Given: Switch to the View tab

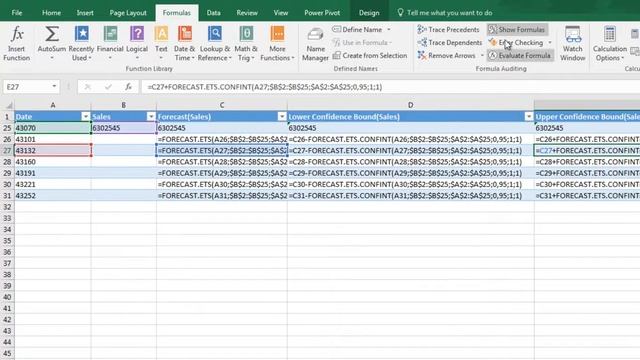Looking at the screenshot, I should click(281, 13).
